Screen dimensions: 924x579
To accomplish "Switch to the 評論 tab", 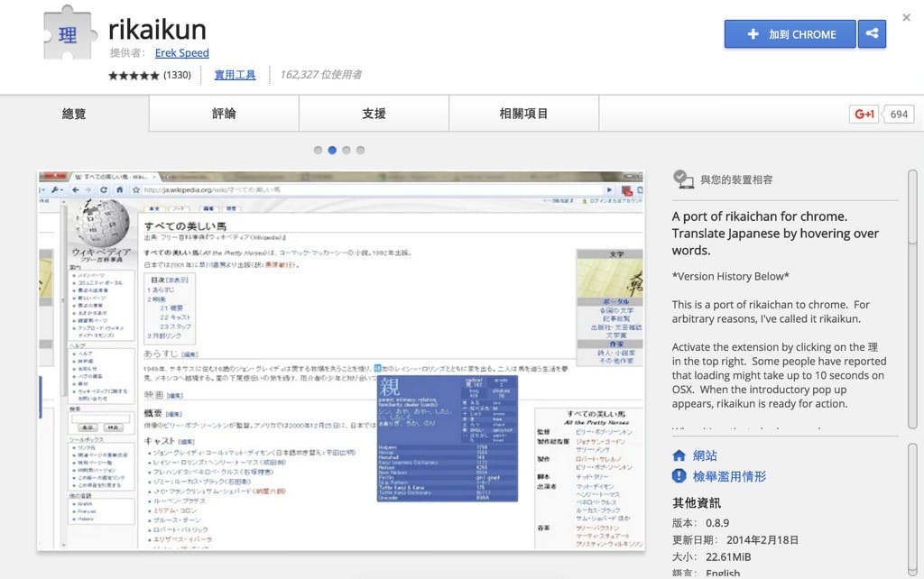I will [224, 114].
